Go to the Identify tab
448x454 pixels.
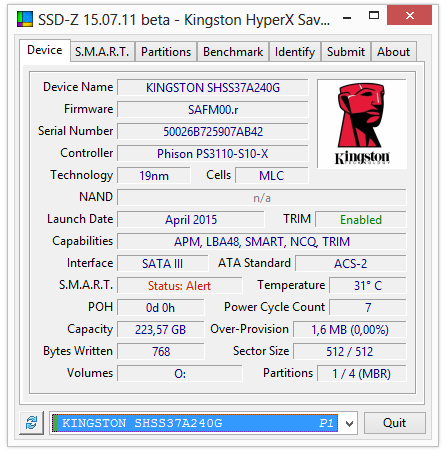[295, 52]
